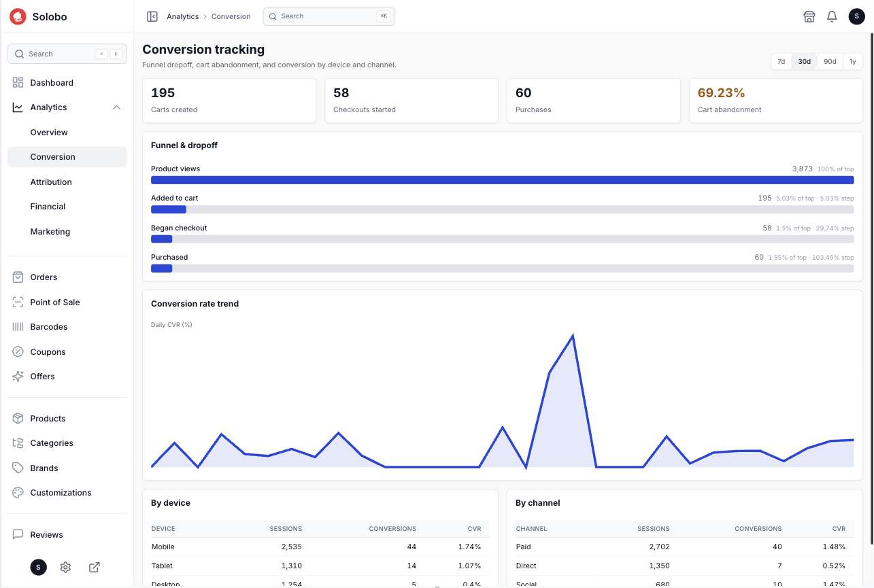Open Customizations via the palette icon
874x588 pixels.
(x=18, y=493)
